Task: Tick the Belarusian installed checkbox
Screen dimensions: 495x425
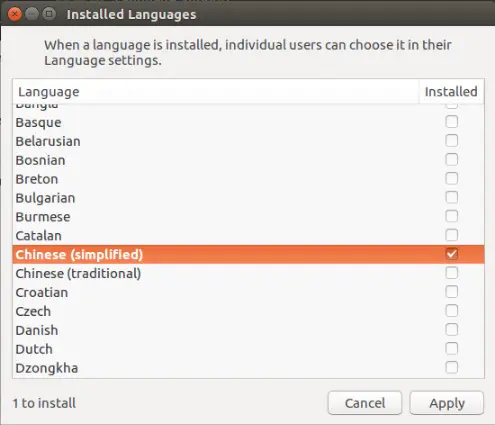Action: coord(451,141)
